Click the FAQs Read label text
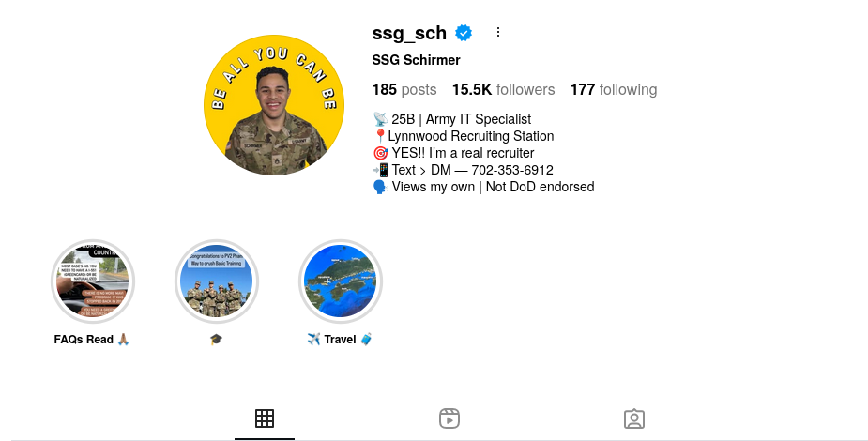The height and width of the screenshot is (441, 868). point(84,339)
